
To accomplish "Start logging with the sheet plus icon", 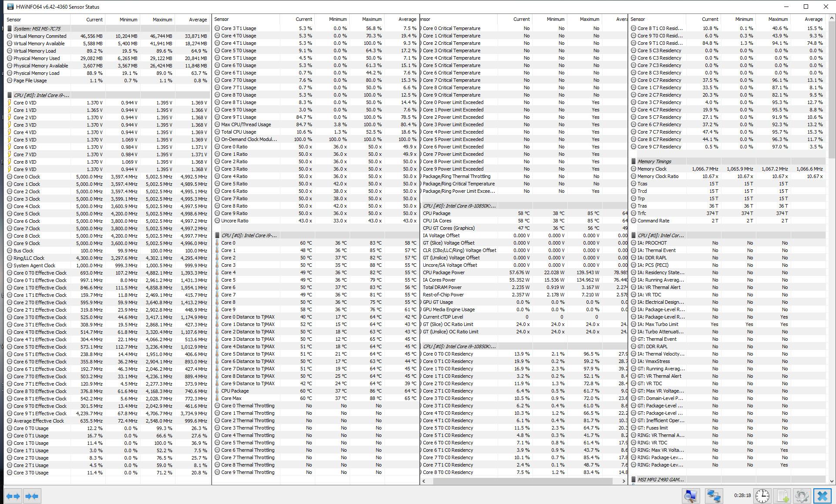I will (x=783, y=496).
